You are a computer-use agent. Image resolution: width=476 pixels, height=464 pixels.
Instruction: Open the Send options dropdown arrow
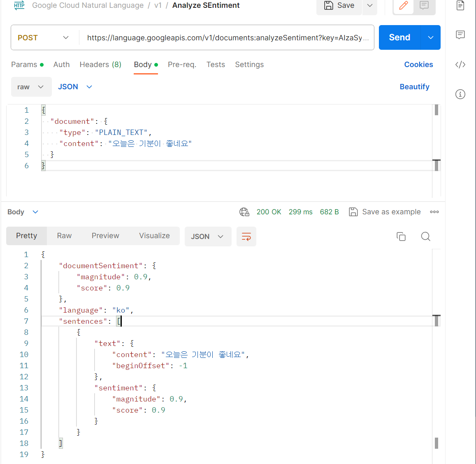coord(430,37)
